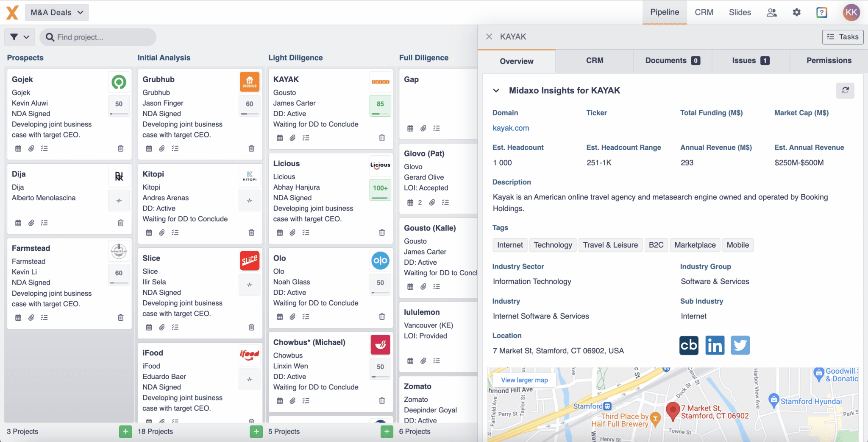868x442 pixels.
Task: Delete the Gojek project card
Action: (x=121, y=148)
